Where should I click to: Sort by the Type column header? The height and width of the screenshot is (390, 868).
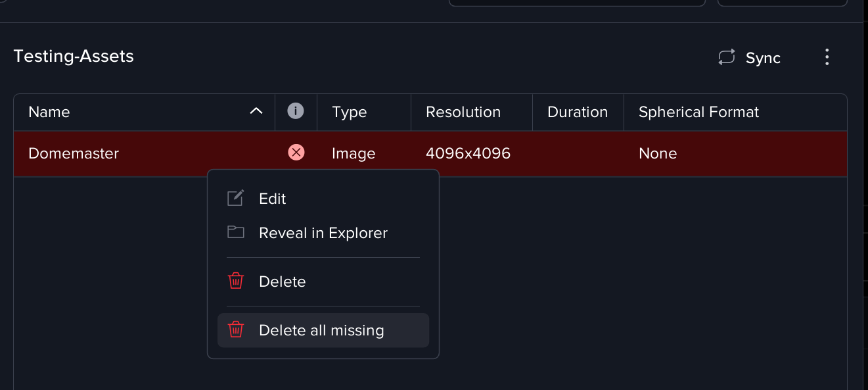click(x=349, y=112)
